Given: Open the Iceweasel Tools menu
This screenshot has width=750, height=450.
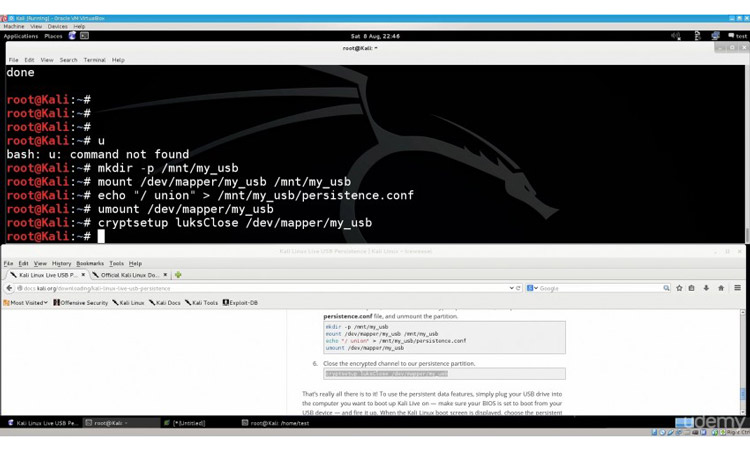Looking at the screenshot, I should pos(116,263).
